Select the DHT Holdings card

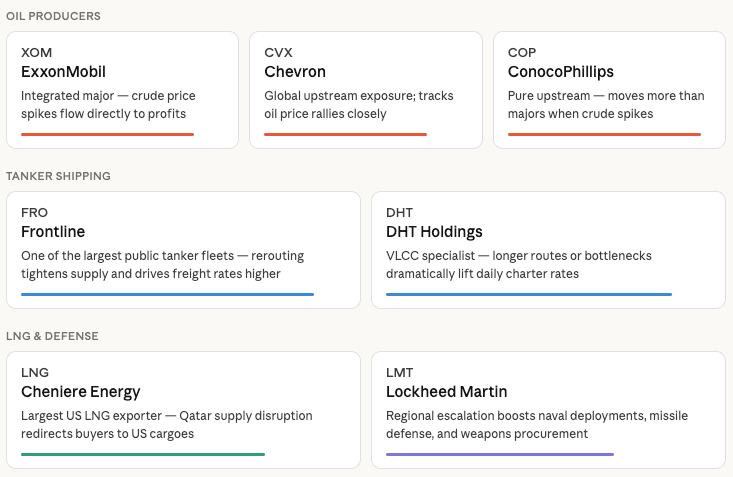548,250
